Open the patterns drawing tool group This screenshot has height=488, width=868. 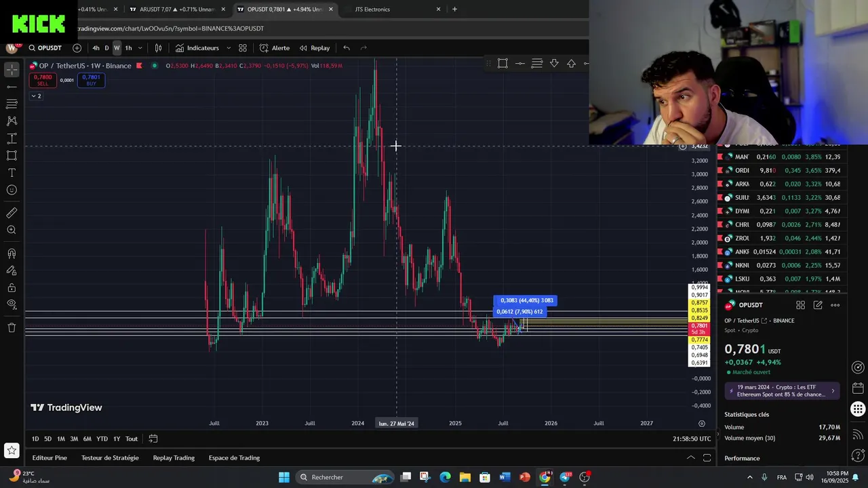pyautogui.click(x=12, y=121)
